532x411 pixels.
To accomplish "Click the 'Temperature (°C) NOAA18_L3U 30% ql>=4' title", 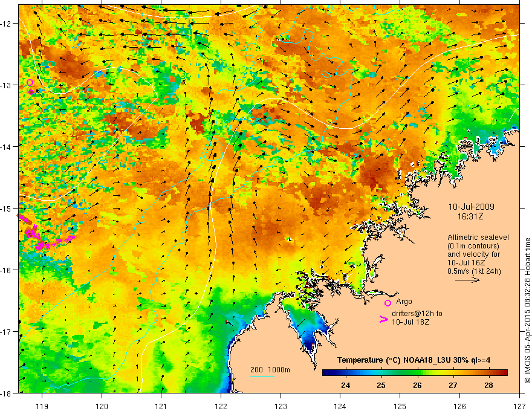I will click(x=414, y=360).
